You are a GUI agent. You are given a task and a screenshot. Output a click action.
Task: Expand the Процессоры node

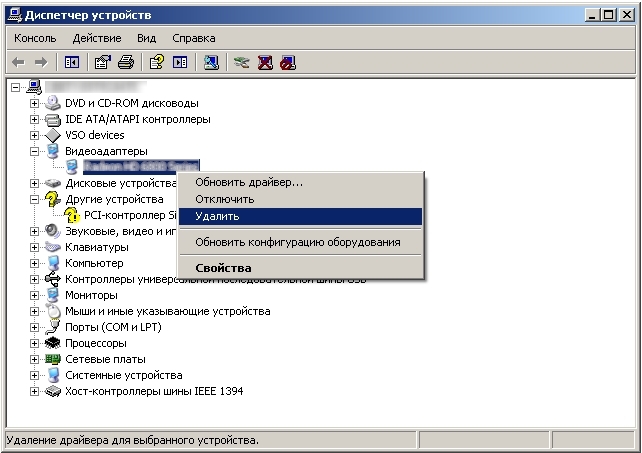(x=34, y=343)
